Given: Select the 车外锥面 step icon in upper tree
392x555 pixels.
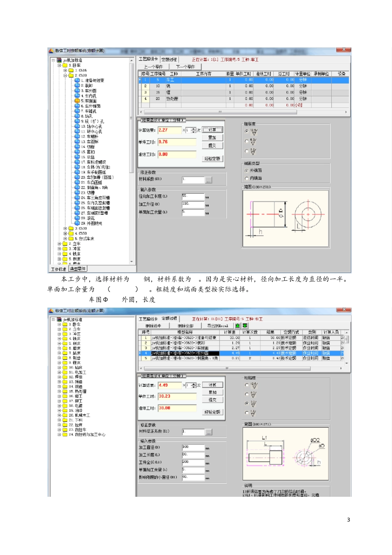Looking at the screenshot, I should [77, 106].
